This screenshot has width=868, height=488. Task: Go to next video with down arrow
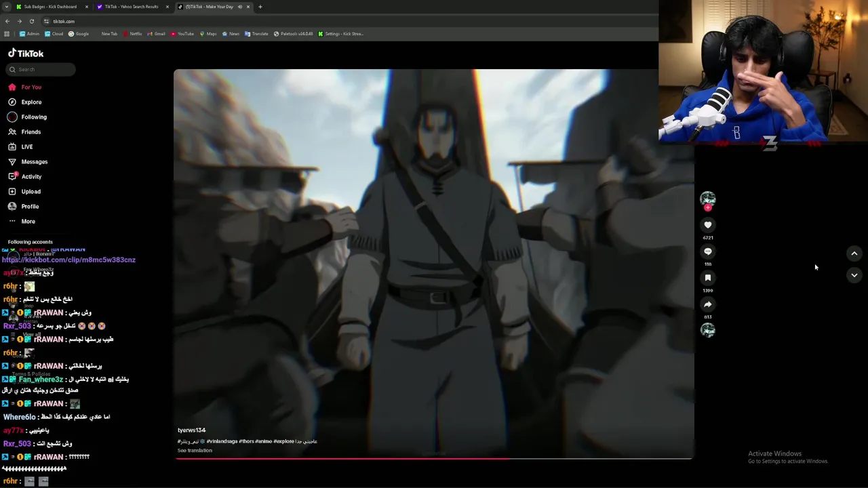(x=854, y=275)
